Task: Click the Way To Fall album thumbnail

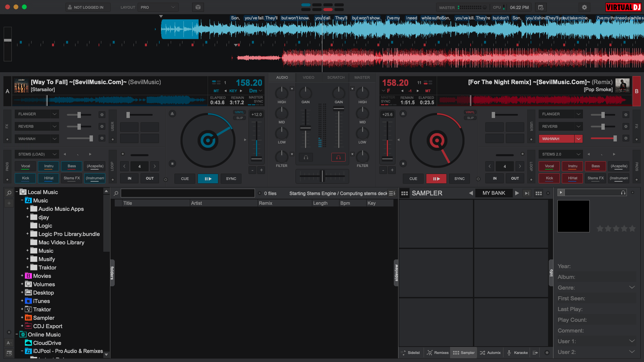Action: point(21,86)
